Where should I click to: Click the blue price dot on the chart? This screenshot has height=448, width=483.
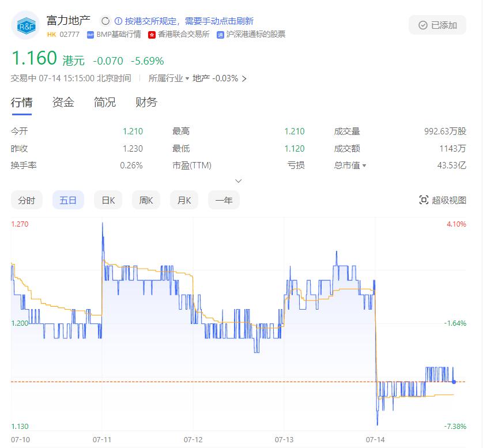453,381
